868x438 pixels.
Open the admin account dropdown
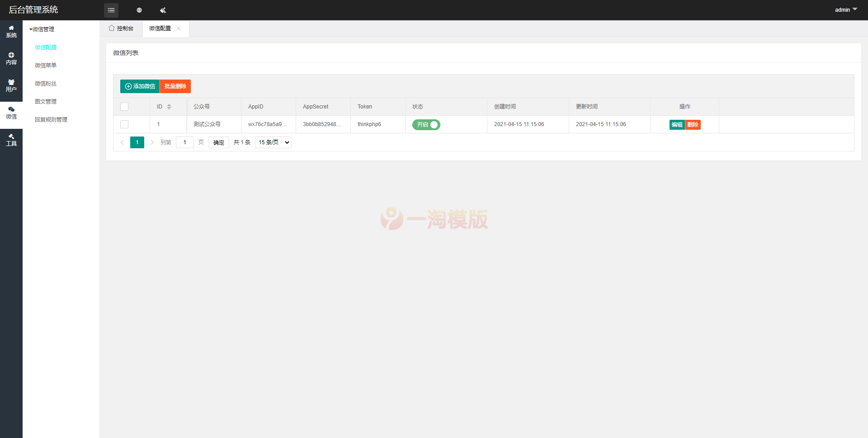pos(845,9)
